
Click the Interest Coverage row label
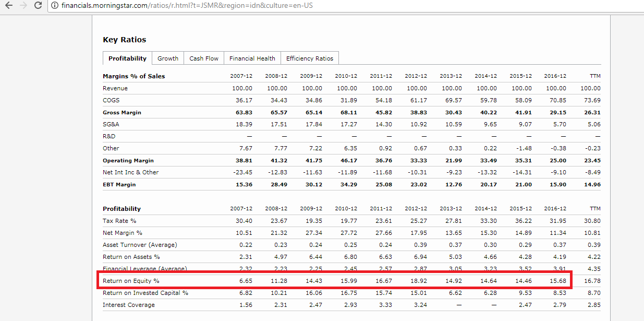click(x=129, y=305)
